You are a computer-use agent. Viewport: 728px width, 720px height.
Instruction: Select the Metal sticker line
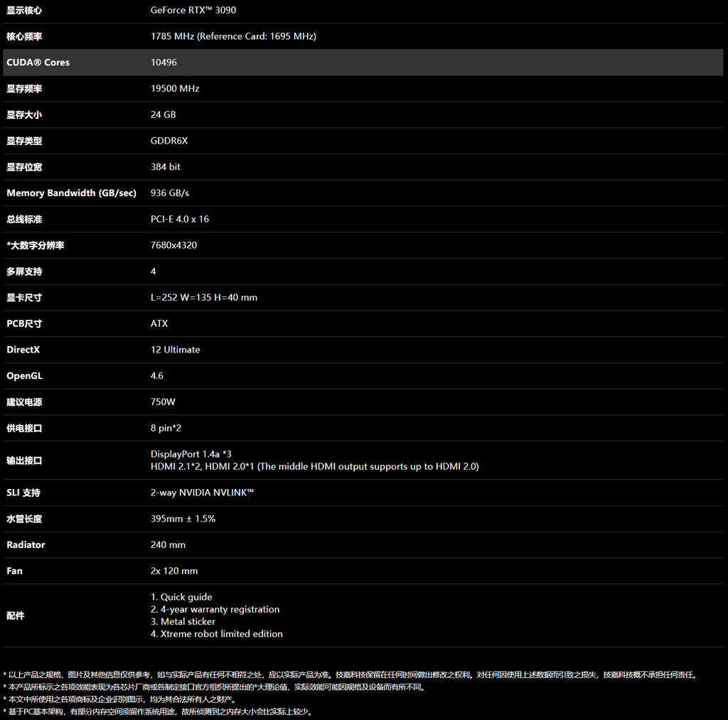183,622
